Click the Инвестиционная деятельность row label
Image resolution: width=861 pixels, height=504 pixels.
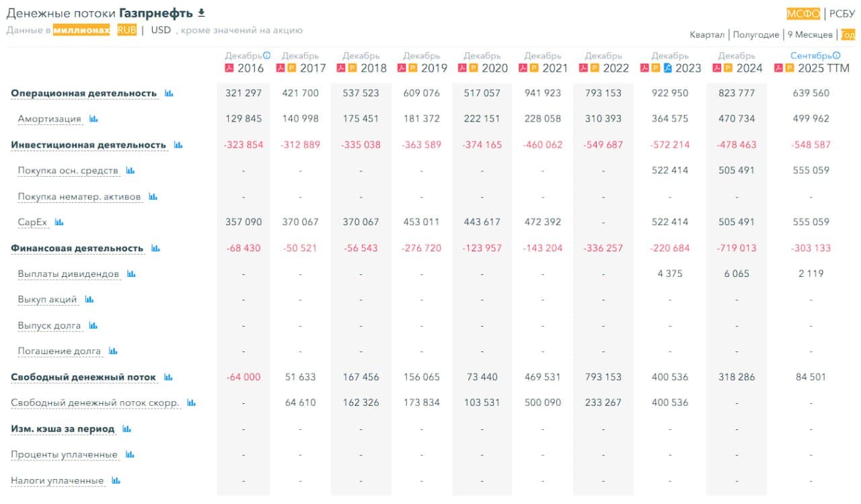point(88,145)
